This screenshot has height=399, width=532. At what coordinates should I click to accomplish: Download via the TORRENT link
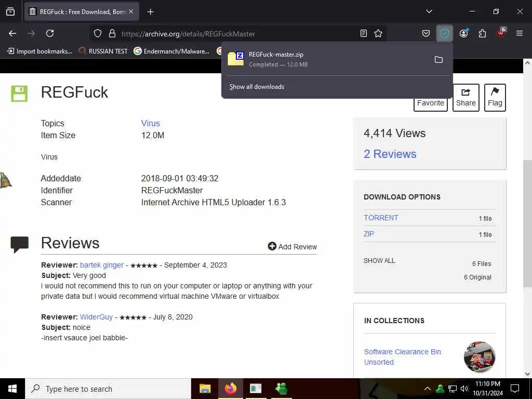pos(381,218)
